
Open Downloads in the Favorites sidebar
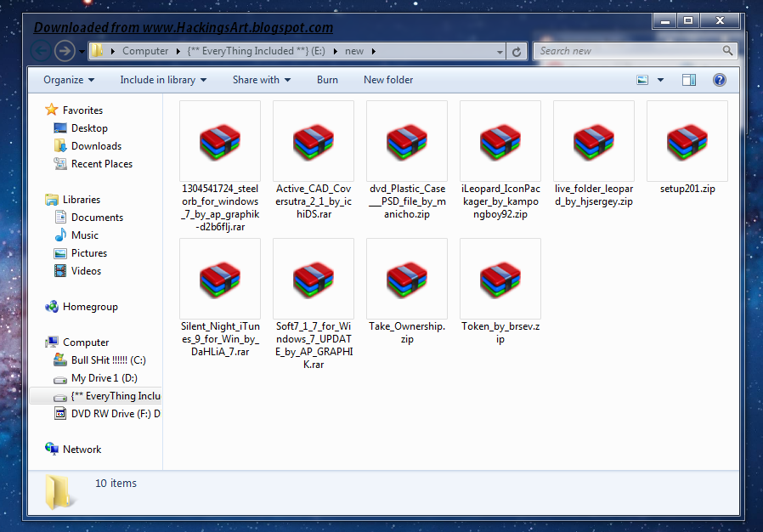pos(96,146)
